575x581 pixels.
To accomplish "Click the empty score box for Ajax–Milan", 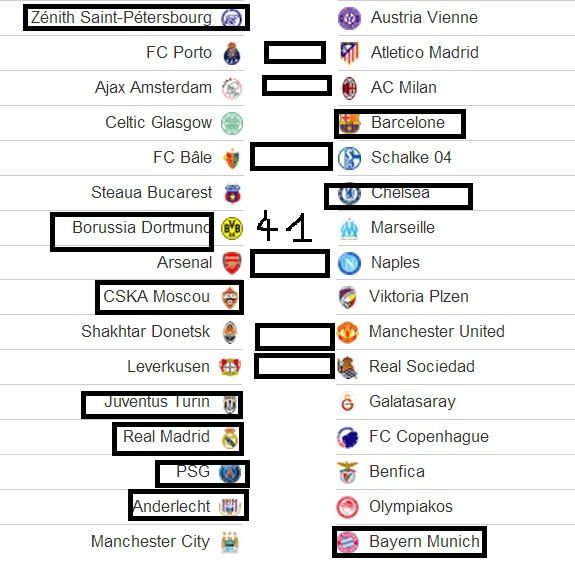I will tap(296, 86).
